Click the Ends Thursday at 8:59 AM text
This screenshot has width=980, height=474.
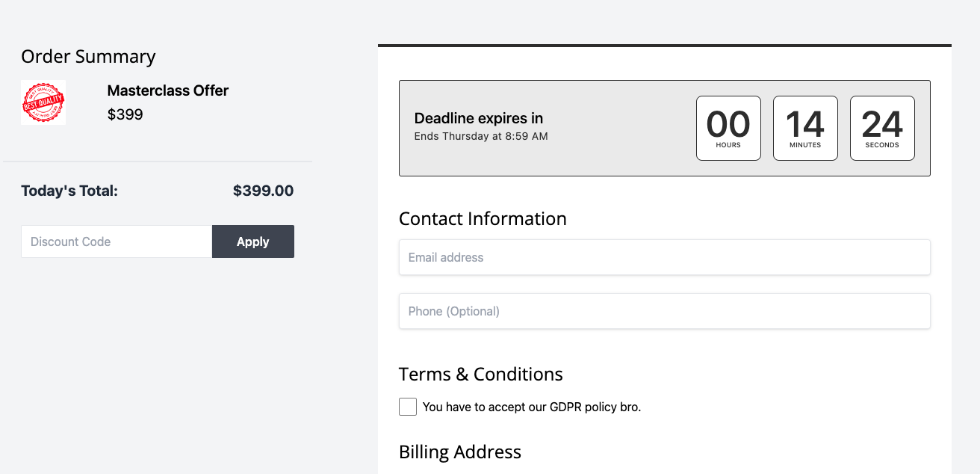coord(481,136)
